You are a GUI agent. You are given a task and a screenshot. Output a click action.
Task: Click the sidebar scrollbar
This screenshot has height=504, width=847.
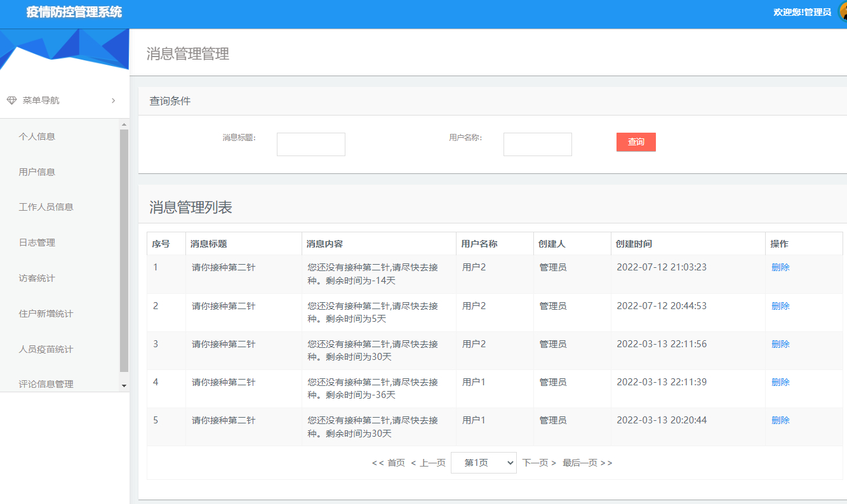(x=123, y=254)
